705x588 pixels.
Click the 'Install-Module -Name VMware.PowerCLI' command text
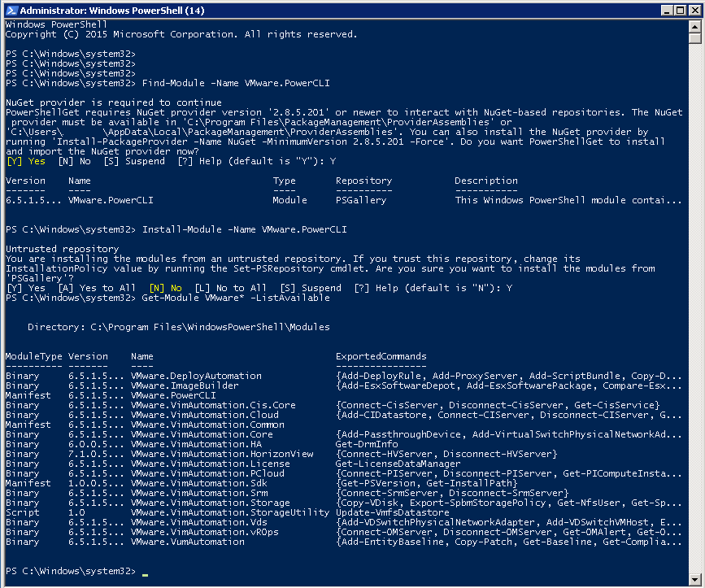245,229
